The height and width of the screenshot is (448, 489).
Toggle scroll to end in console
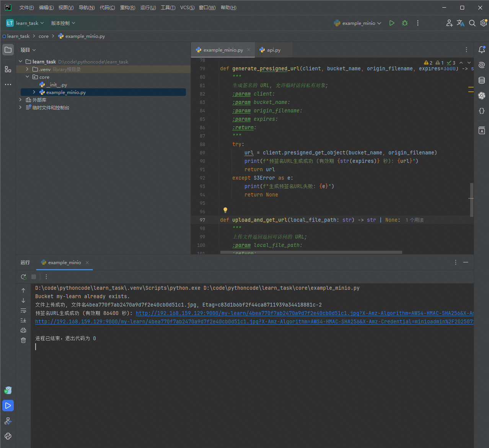(23, 320)
